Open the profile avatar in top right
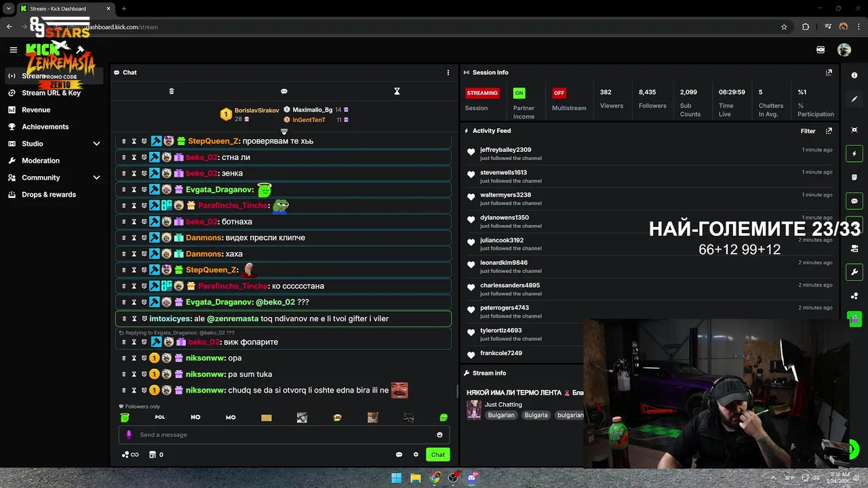 click(x=844, y=49)
